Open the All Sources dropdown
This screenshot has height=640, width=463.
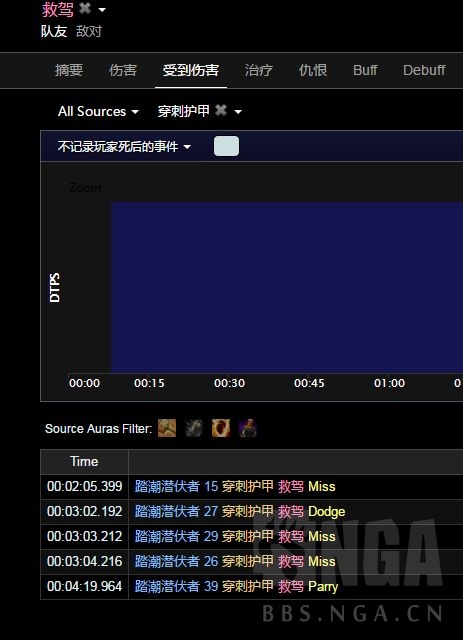click(98, 111)
